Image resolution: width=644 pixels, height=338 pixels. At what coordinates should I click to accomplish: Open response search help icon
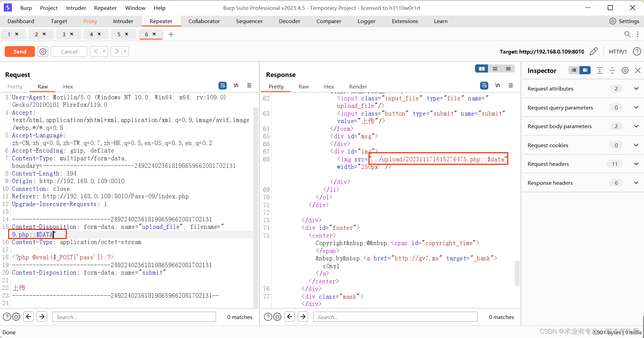(268, 317)
